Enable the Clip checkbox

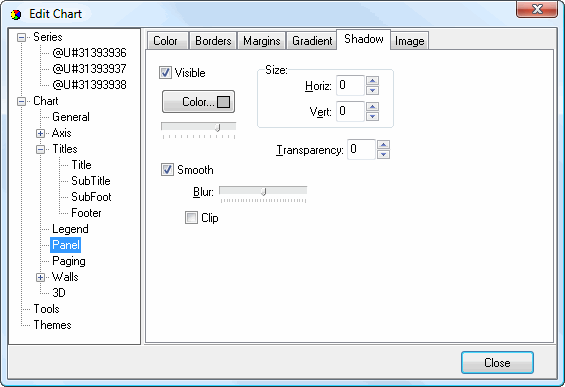[191, 217]
